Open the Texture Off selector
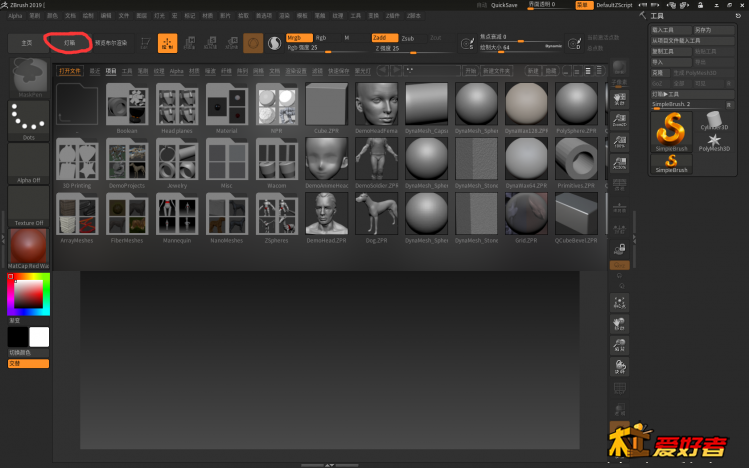This screenshot has height=468, width=749. click(29, 206)
